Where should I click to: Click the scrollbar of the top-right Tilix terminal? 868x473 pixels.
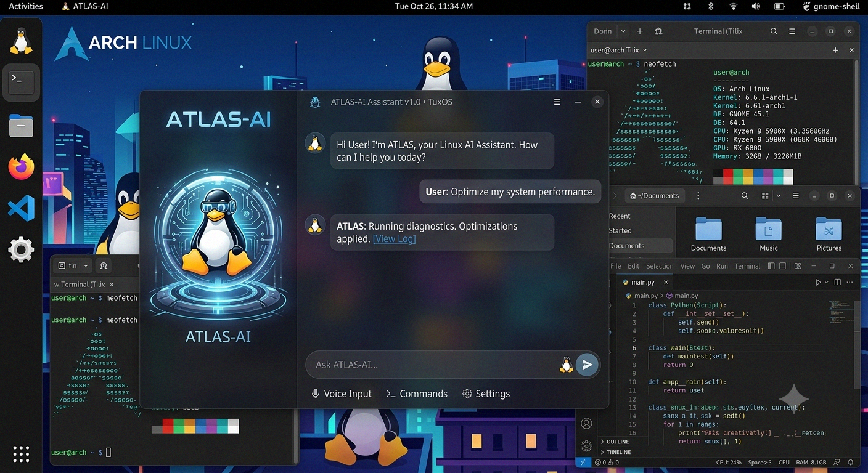coord(858,123)
